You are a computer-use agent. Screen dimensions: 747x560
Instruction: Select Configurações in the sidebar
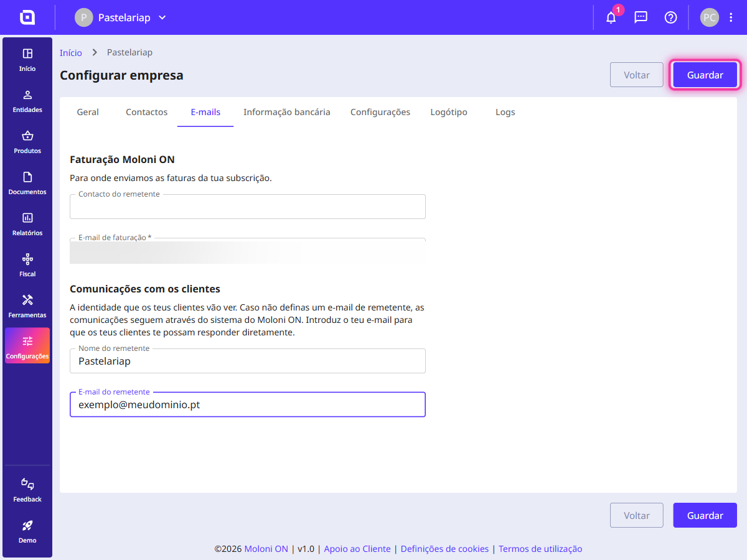click(x=27, y=346)
